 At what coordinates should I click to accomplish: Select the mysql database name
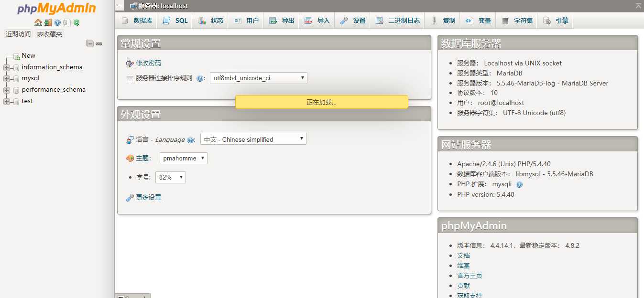(x=31, y=78)
